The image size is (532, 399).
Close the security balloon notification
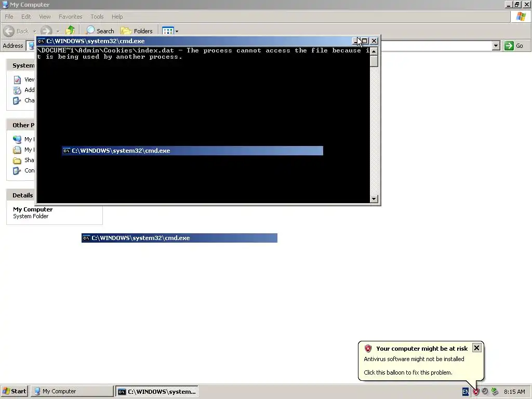[x=476, y=348]
